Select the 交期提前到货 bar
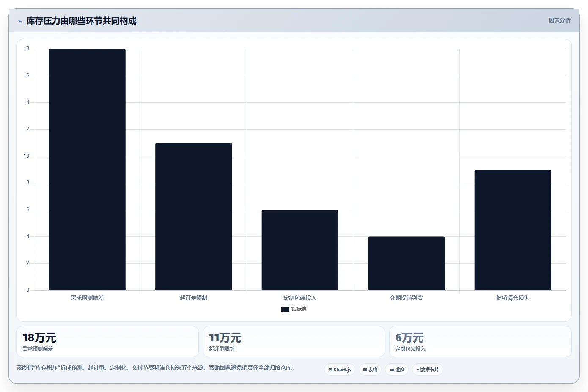The height and width of the screenshot is (392, 588). tap(406, 263)
